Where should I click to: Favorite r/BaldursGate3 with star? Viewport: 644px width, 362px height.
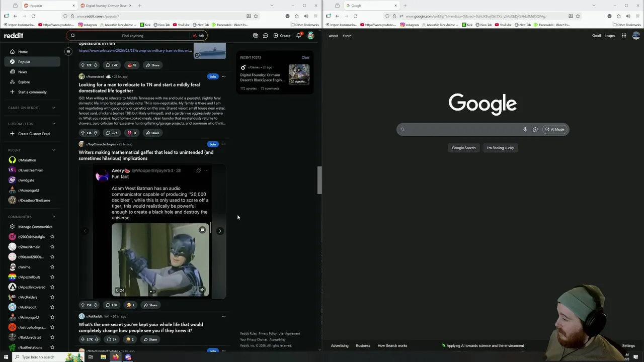pos(52,337)
